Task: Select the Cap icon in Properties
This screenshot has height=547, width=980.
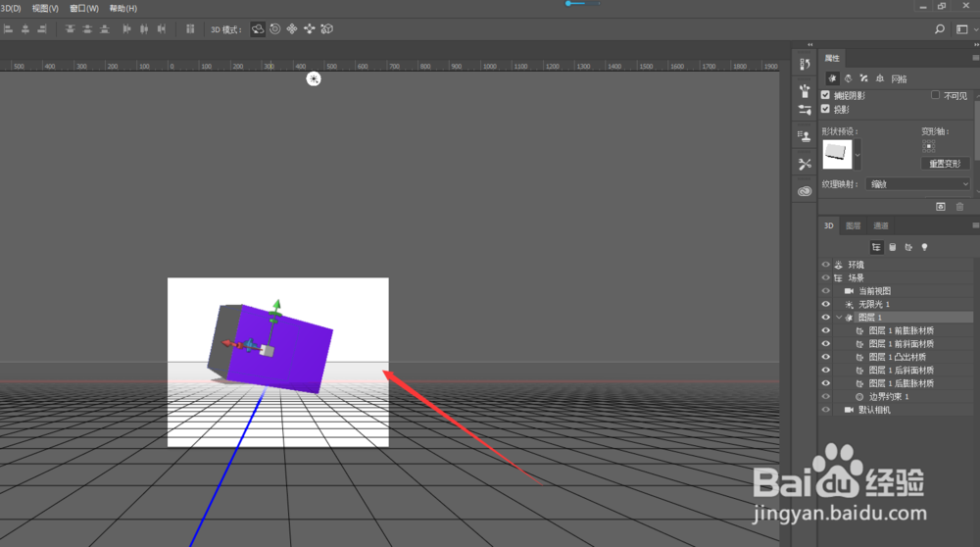Action: point(863,78)
